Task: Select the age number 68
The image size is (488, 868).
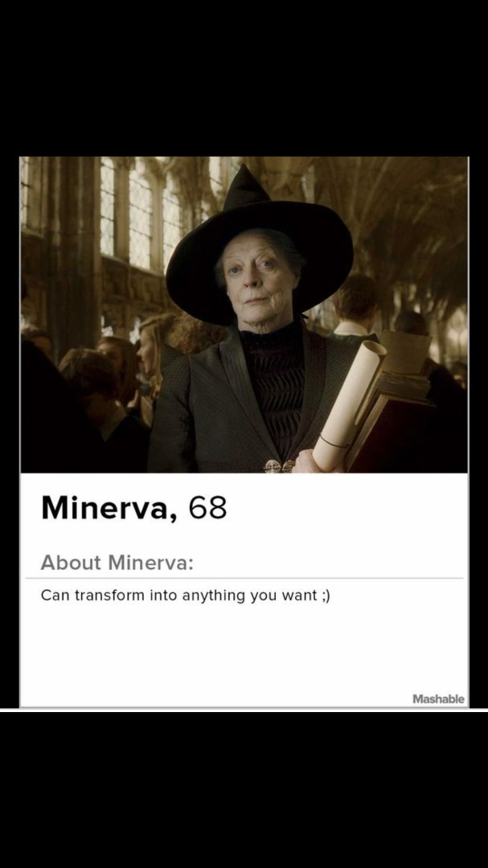Action: (x=207, y=507)
